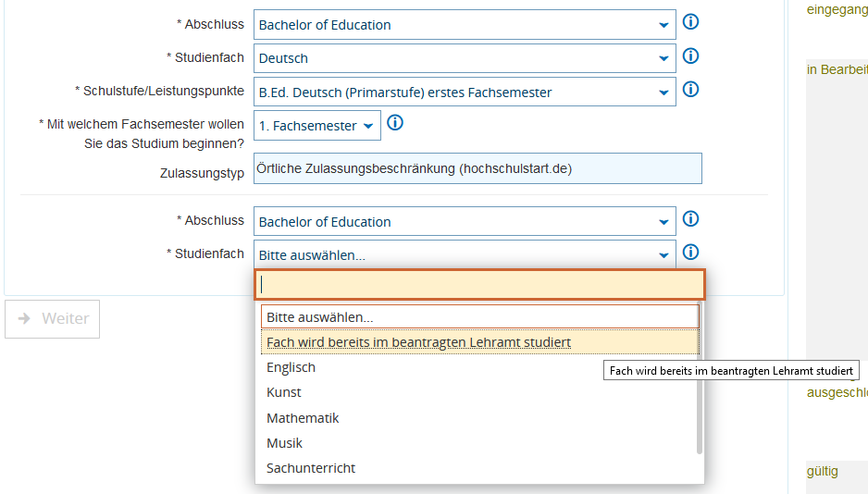The width and height of the screenshot is (868, 494).
Task: Show info for Bitte auswählen Studienfach
Action: pos(690,253)
